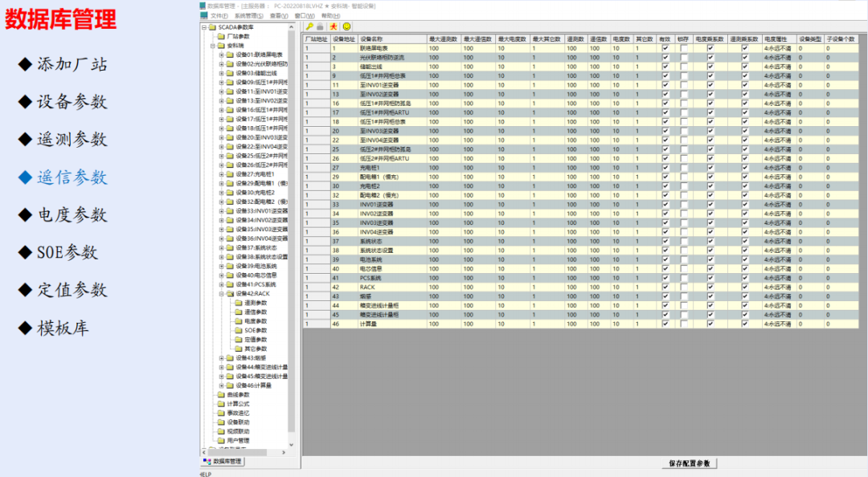This screenshot has width=868, height=477.
Task: Click the gray padlock toolbar icon
Action: [320, 26]
